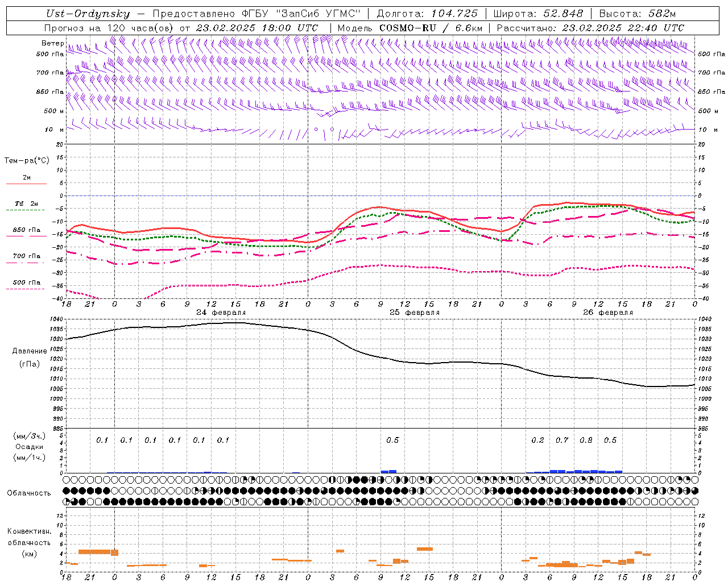This screenshot has width=728, height=582.
Task: Click the '0.2' precipitation value
Action: click(537, 440)
